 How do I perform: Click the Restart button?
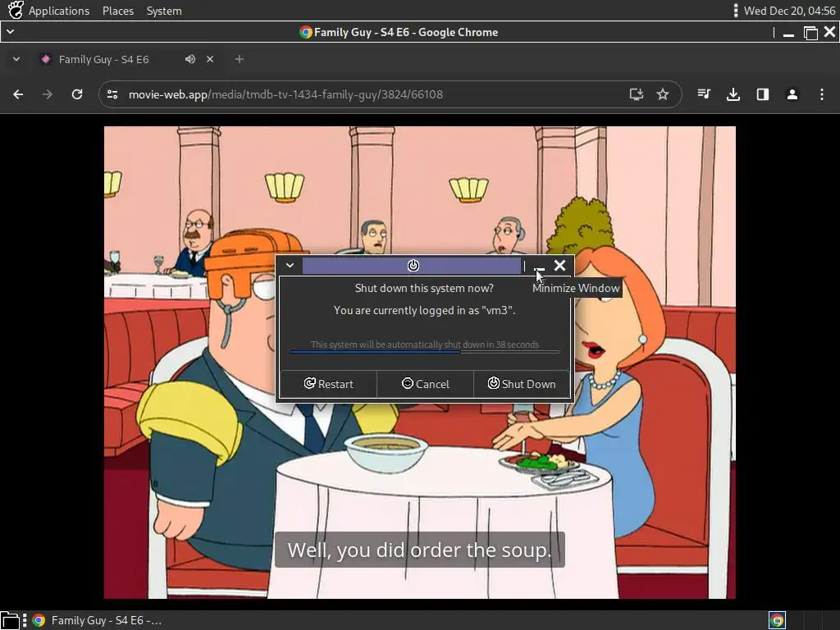tap(328, 384)
